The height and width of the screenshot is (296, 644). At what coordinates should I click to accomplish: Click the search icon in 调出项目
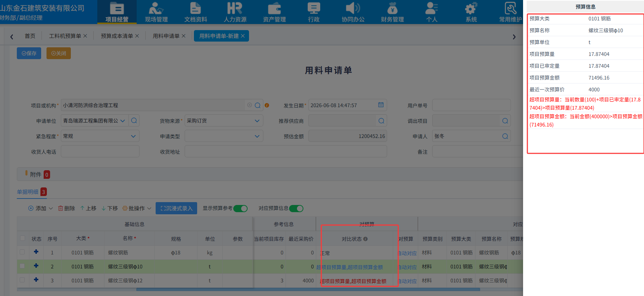point(505,121)
